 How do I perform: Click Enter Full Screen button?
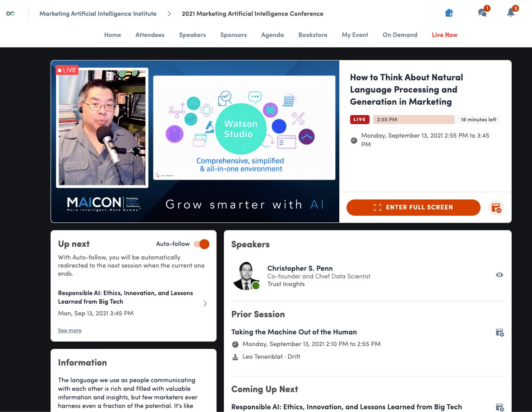click(413, 208)
